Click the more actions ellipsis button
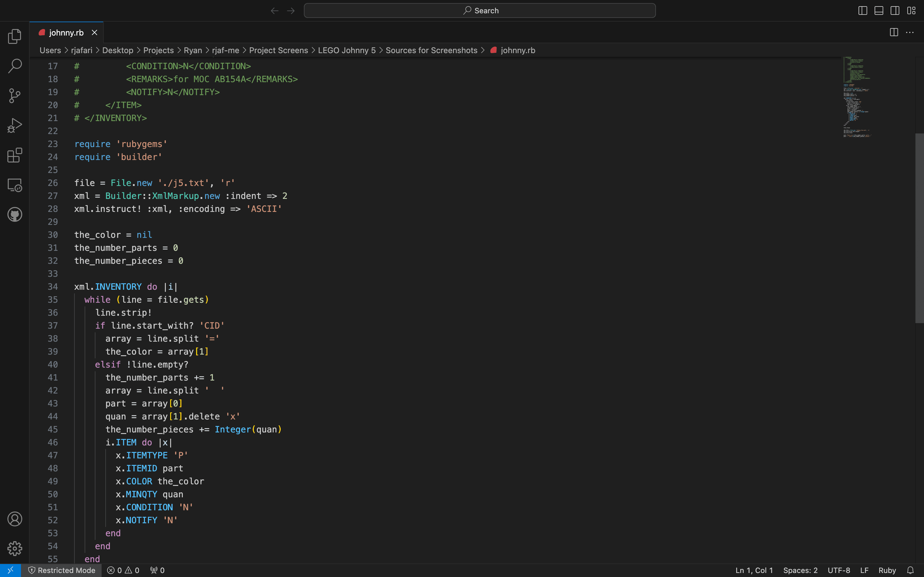 (x=911, y=32)
